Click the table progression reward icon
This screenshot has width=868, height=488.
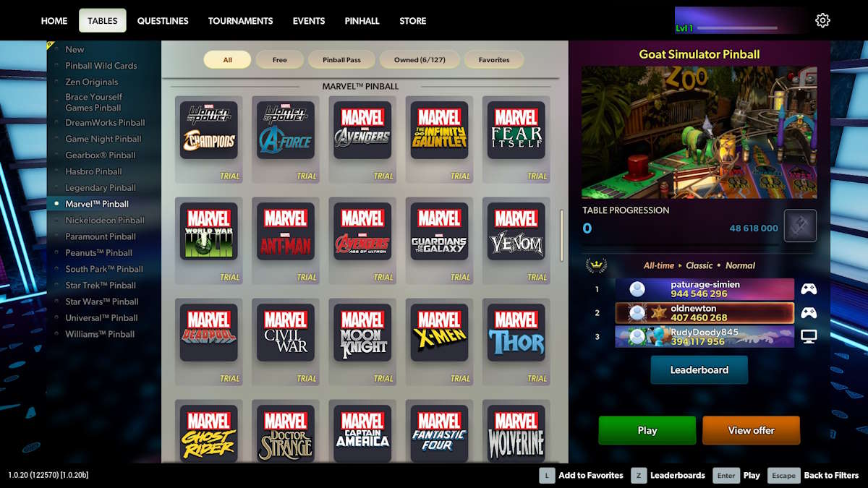click(800, 226)
